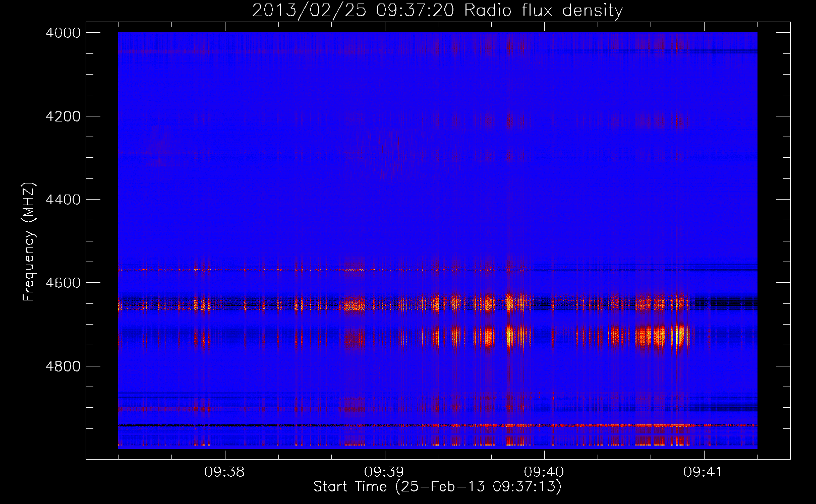Click the '09:40' time axis label
The height and width of the screenshot is (504, 816).
tap(544, 472)
